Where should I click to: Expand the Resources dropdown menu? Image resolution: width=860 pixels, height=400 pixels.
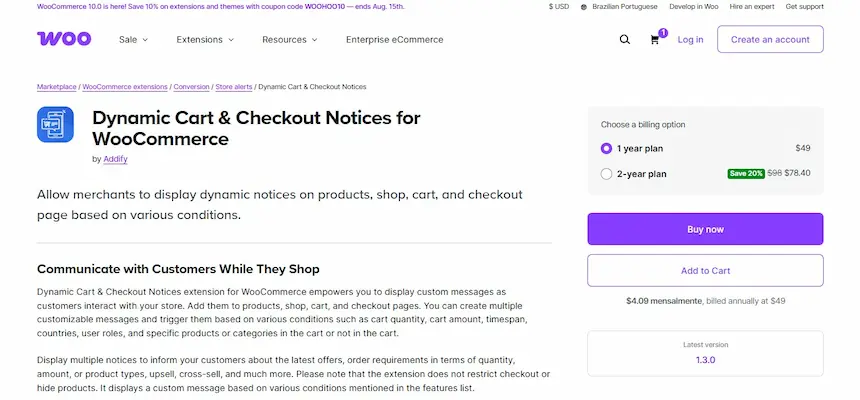click(290, 40)
